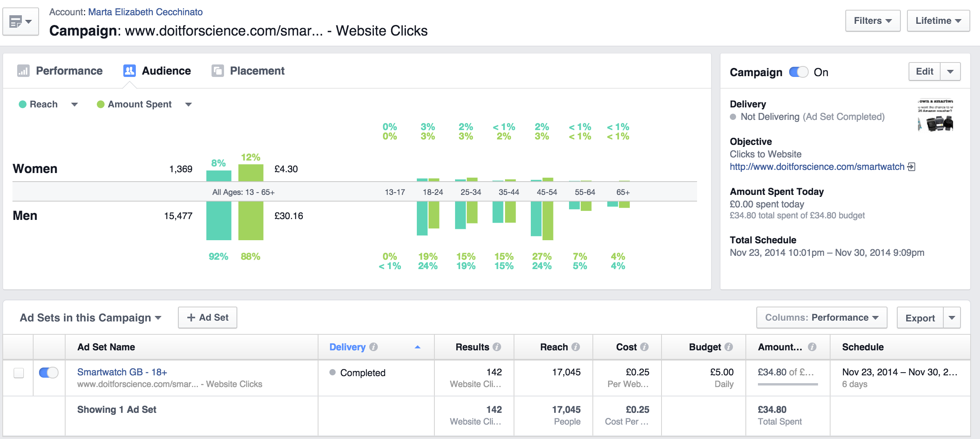Click the info icon next to Budget
Viewport: 980px width, 439px height.
click(x=729, y=347)
